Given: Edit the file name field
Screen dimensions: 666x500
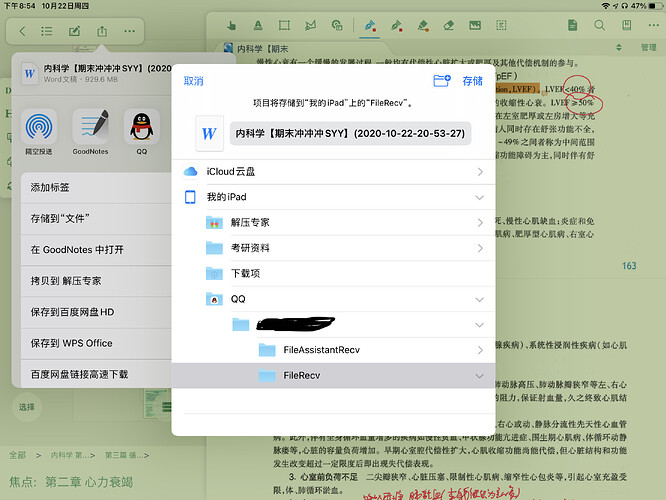Looking at the screenshot, I should 350,133.
